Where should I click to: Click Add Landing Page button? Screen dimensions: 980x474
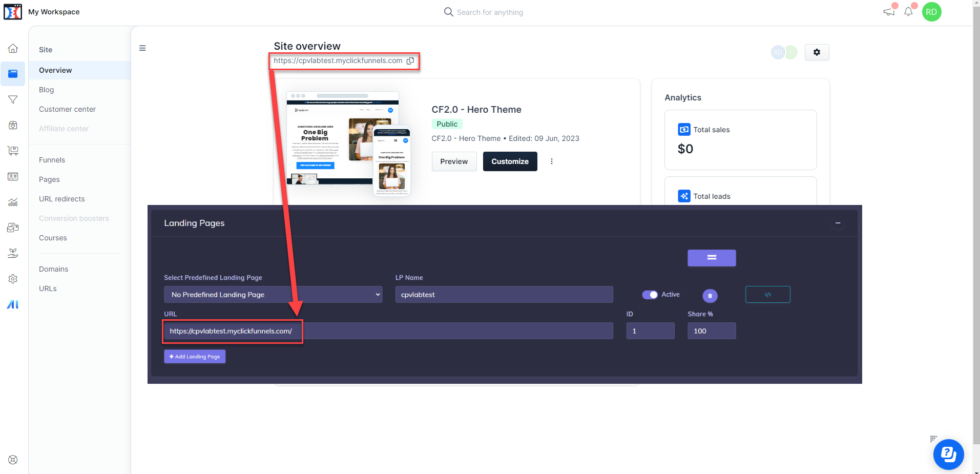(x=195, y=357)
